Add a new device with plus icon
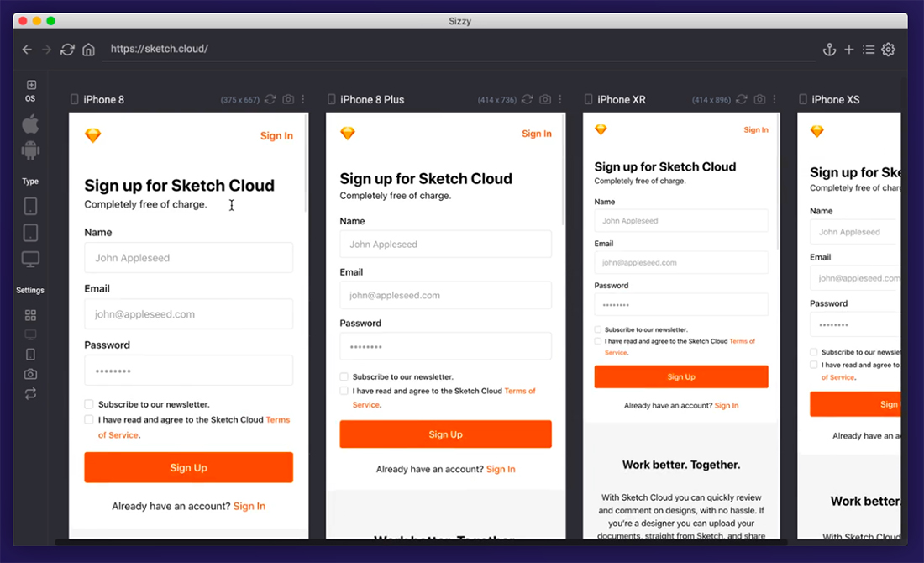The width and height of the screenshot is (924, 563). pos(848,50)
